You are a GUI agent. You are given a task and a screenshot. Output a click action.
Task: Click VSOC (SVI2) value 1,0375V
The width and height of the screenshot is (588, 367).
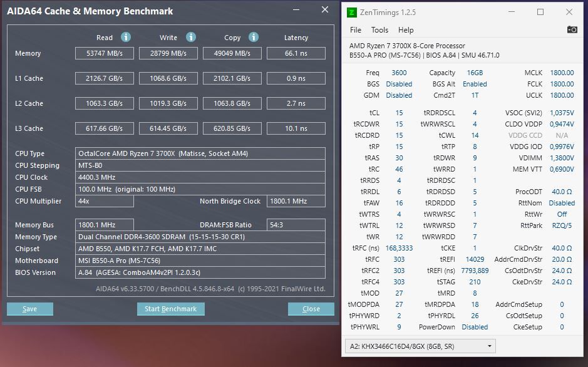click(562, 113)
